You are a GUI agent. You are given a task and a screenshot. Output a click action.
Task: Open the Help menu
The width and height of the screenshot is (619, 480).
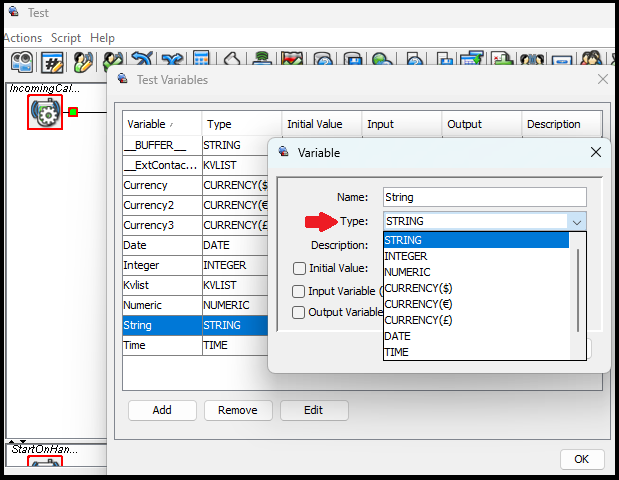(x=102, y=38)
